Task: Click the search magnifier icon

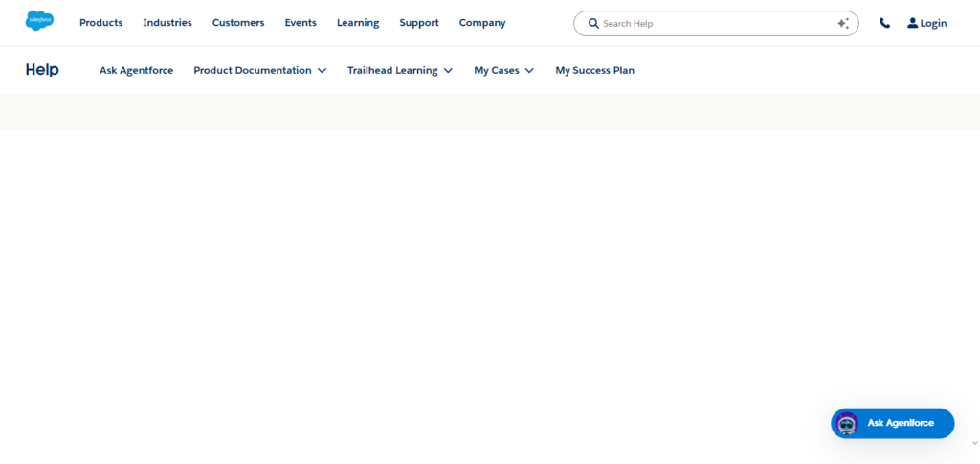Action: tap(593, 23)
